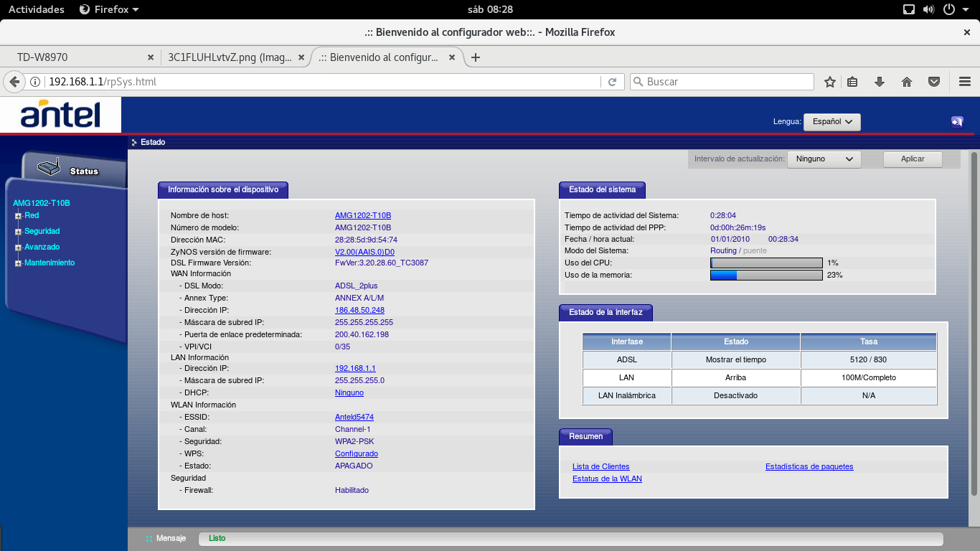Click the logout icon in the antel header

tap(957, 122)
